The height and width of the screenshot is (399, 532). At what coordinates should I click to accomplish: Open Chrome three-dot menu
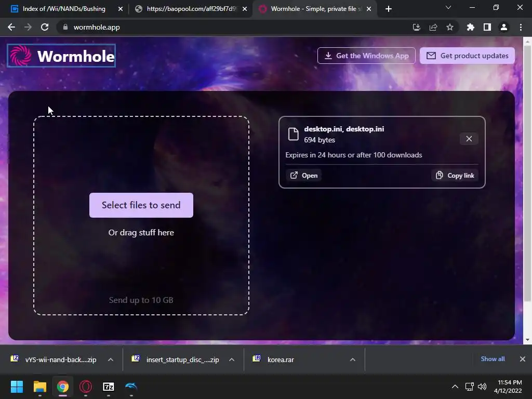521,27
